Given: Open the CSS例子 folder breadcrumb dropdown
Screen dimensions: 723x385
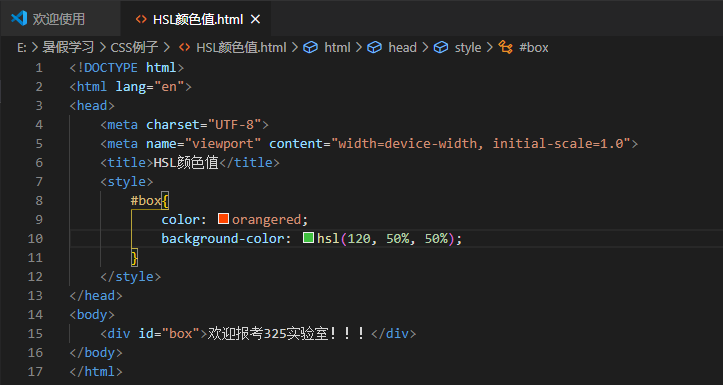Looking at the screenshot, I should tap(134, 47).
